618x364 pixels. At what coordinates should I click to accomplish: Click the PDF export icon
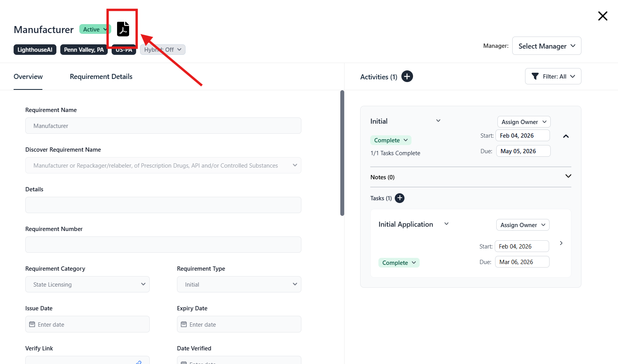click(x=123, y=29)
